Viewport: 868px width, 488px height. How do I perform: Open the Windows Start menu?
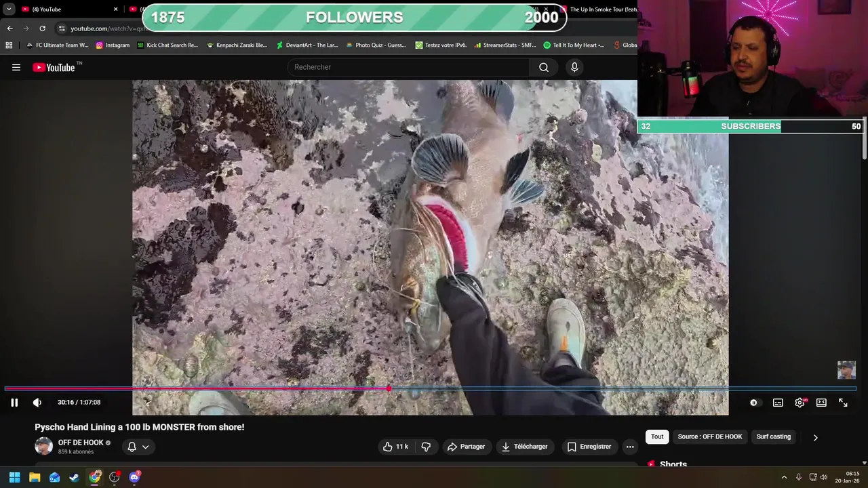point(14,477)
